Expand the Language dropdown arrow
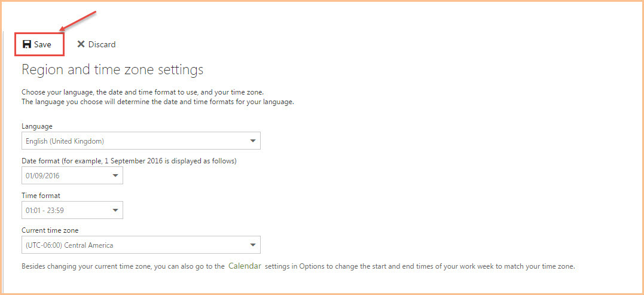The height and width of the screenshot is (295, 644). coord(252,141)
